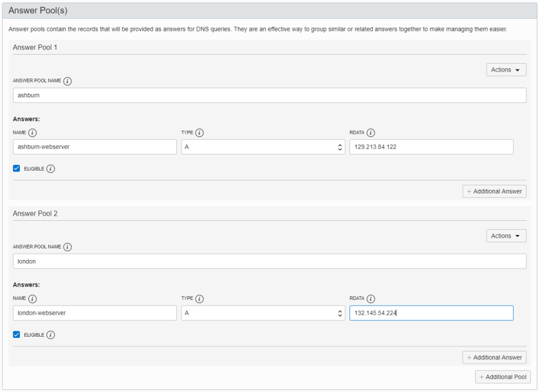Viewport: 540px width, 392px height.
Task: Click info icon next to Answer Pool 1 RDATA label
Action: click(x=371, y=133)
